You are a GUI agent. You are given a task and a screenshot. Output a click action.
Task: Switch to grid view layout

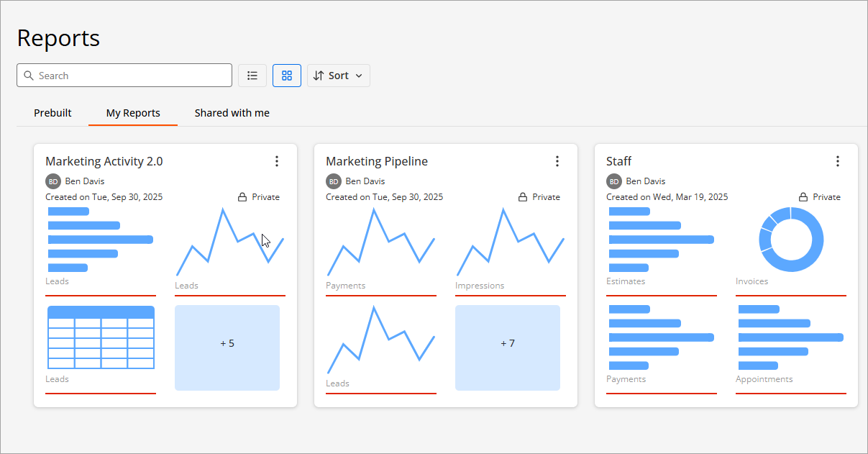(x=287, y=76)
